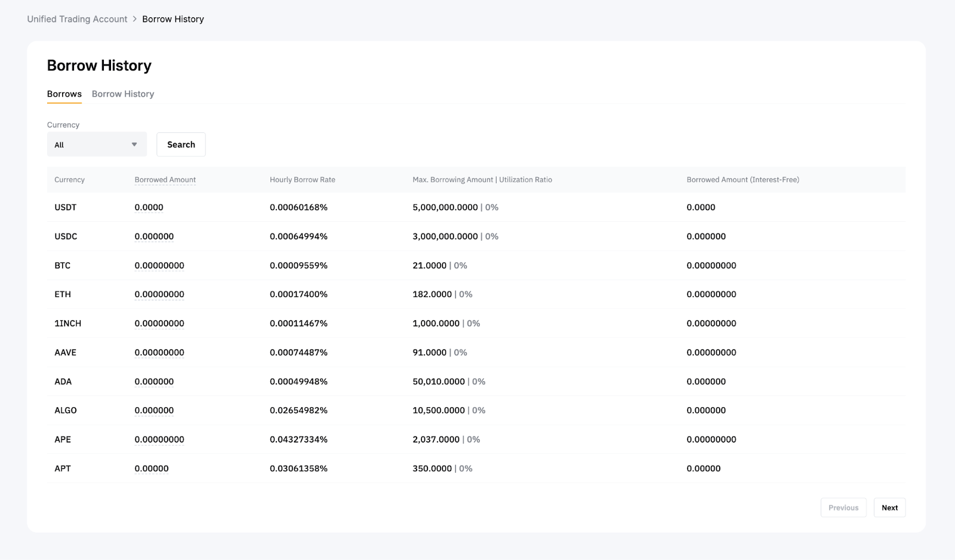Screen dimensions: 955x560
Task: Click BTC borrowed amount value
Action: [159, 265]
